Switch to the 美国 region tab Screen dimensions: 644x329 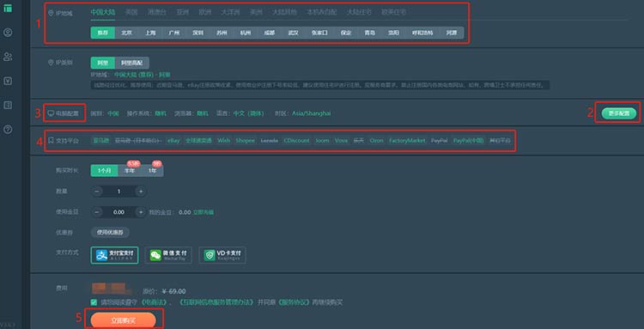[131, 12]
